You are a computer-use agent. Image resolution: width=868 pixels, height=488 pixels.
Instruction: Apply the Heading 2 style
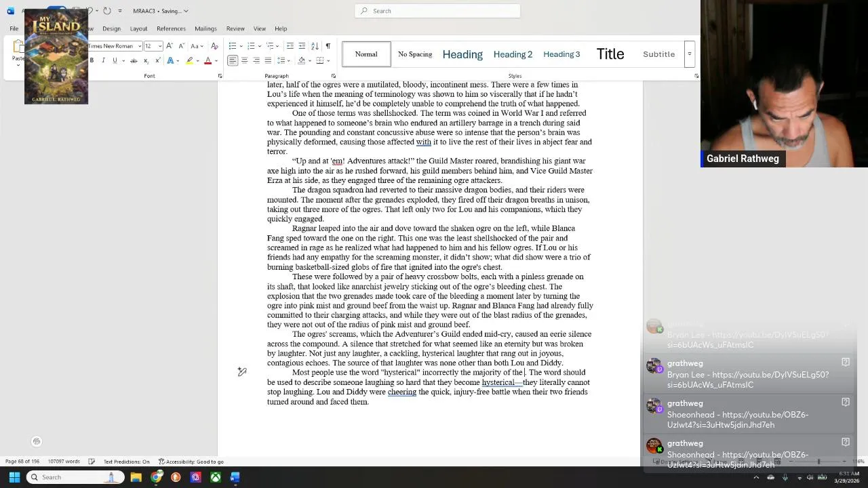coord(513,54)
